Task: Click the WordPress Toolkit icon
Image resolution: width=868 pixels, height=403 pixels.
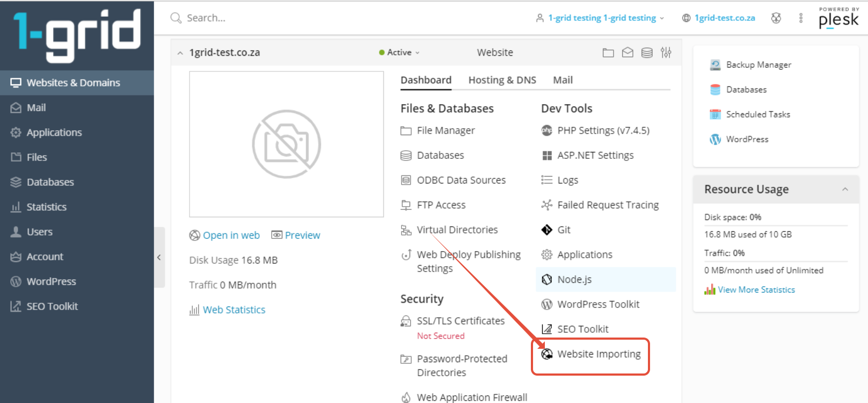Action: pyautogui.click(x=546, y=304)
